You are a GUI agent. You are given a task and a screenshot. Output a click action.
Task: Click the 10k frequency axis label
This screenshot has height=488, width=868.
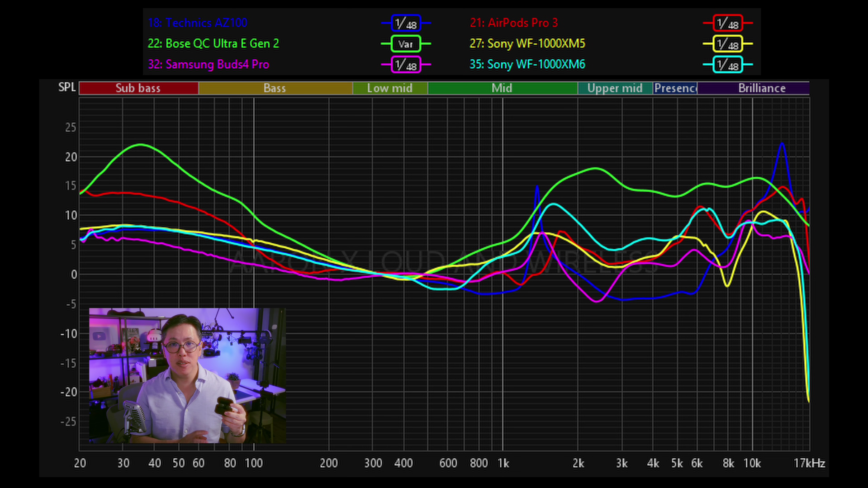coord(752,463)
